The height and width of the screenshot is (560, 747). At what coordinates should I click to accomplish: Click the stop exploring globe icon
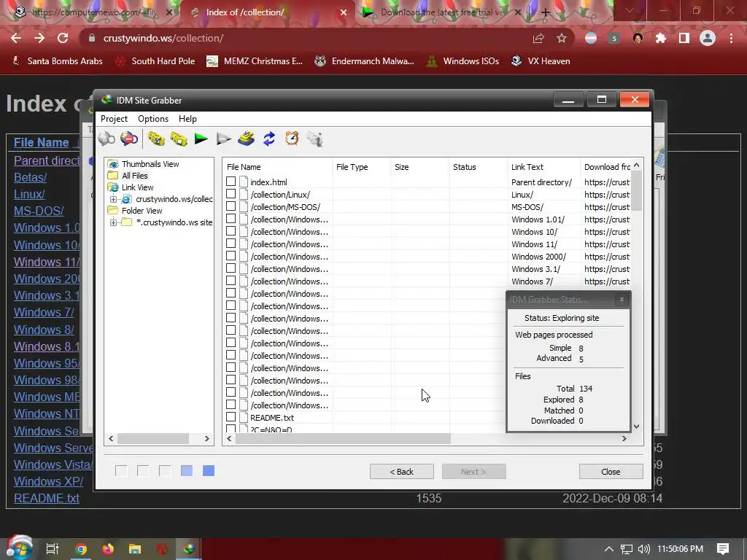128,139
